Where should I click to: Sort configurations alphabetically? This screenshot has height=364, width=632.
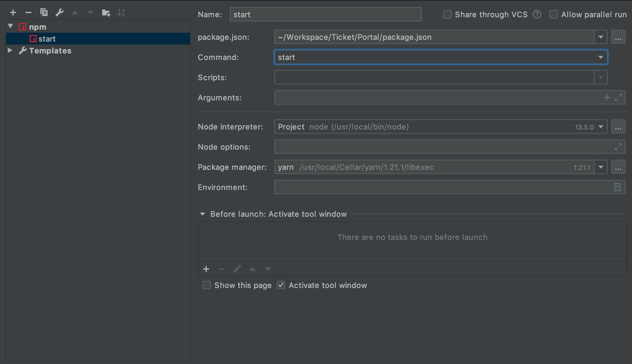coord(121,12)
